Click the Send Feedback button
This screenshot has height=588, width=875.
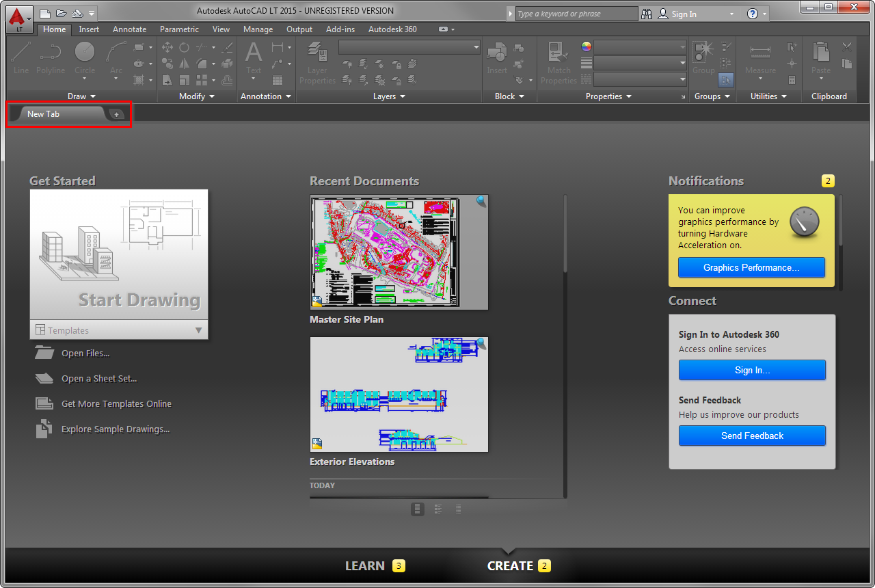click(x=752, y=436)
